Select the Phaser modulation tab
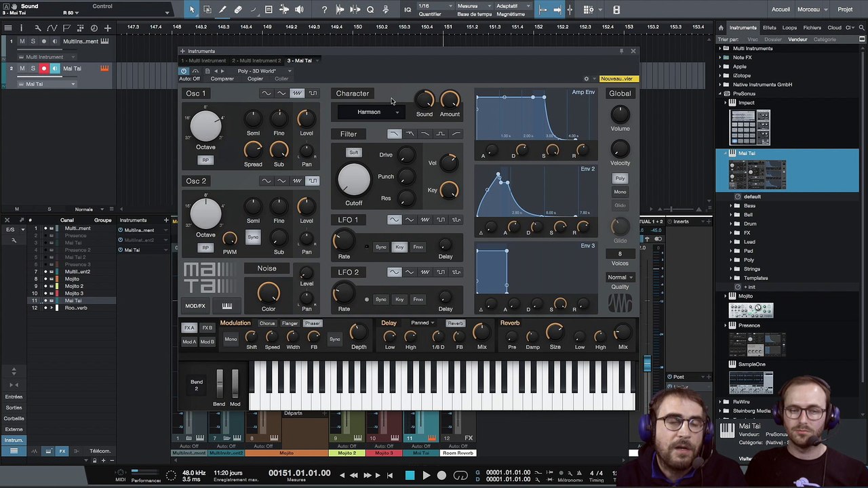The image size is (868, 488). pos(312,323)
